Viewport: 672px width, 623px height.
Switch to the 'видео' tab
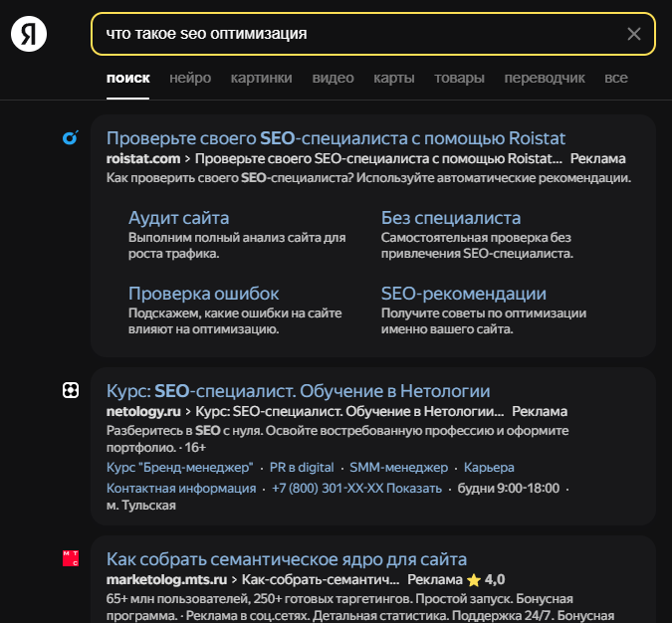[x=333, y=78]
